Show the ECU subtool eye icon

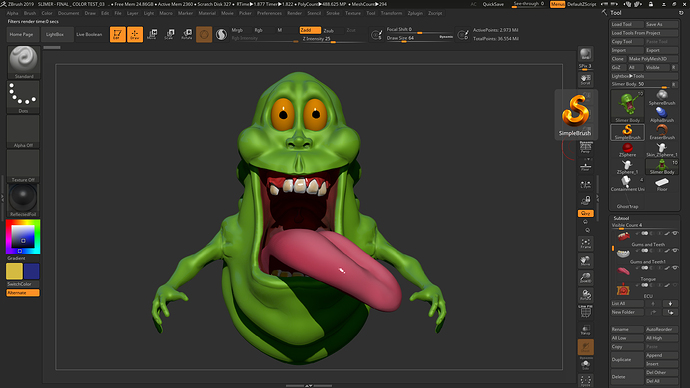[x=675, y=285]
